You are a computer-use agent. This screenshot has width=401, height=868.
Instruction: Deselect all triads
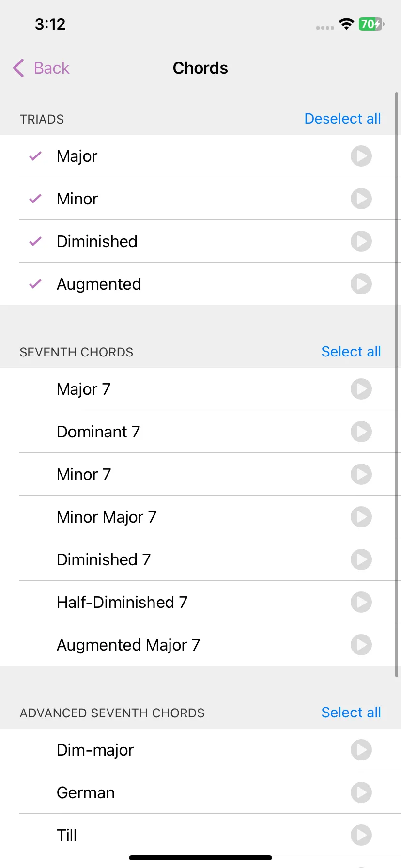342,119
